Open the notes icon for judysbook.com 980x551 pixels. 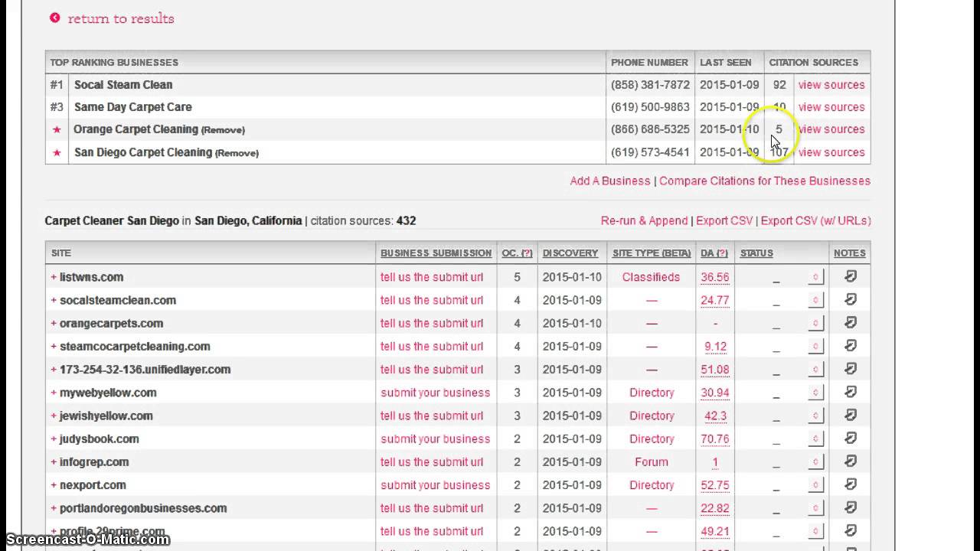point(850,439)
